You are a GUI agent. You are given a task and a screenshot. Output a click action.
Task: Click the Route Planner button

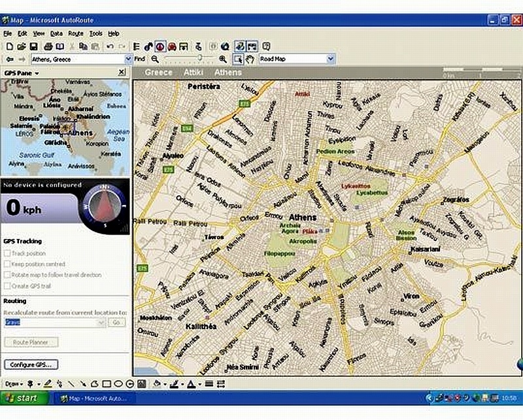point(31,342)
